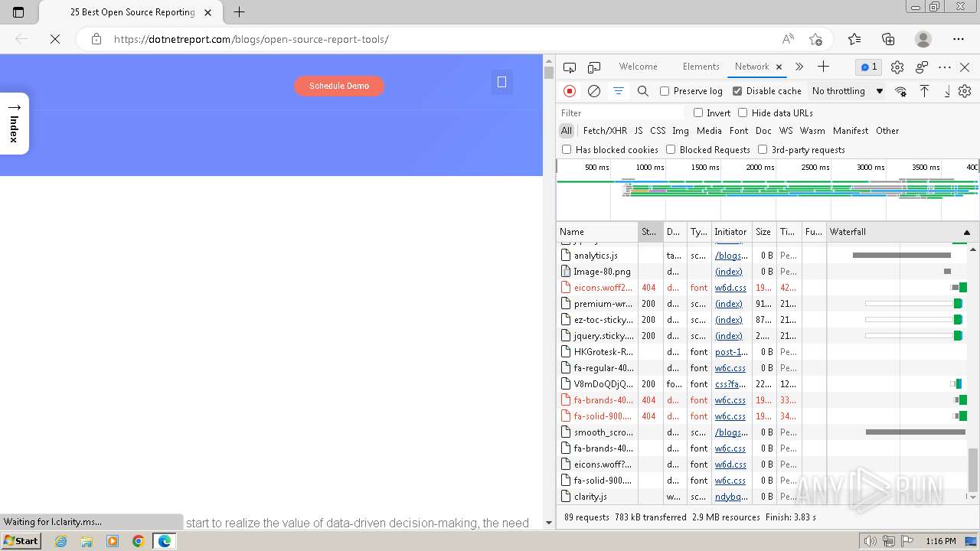This screenshot has width=980, height=551.
Task: Open ndybq initiator link for clarity.js
Action: pyautogui.click(x=731, y=497)
